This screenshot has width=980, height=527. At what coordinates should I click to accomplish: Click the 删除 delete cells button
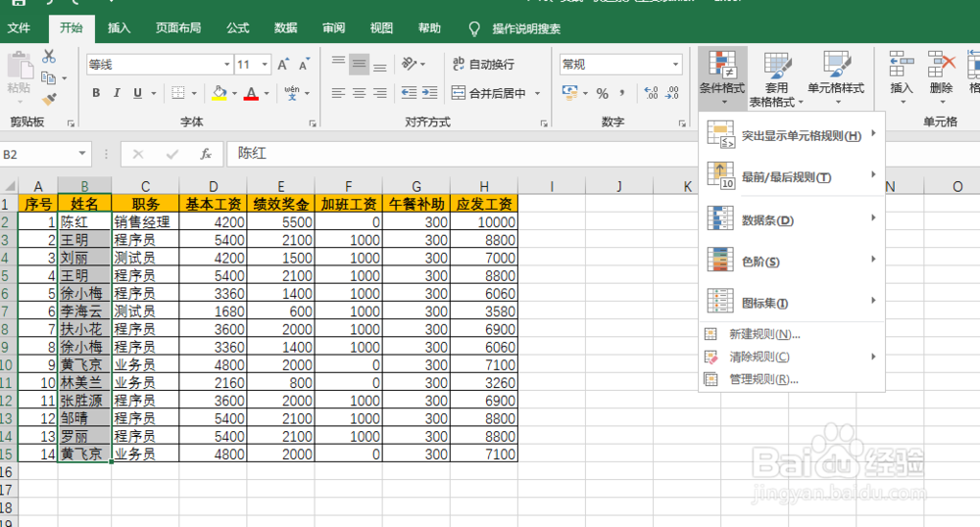pyautogui.click(x=941, y=76)
